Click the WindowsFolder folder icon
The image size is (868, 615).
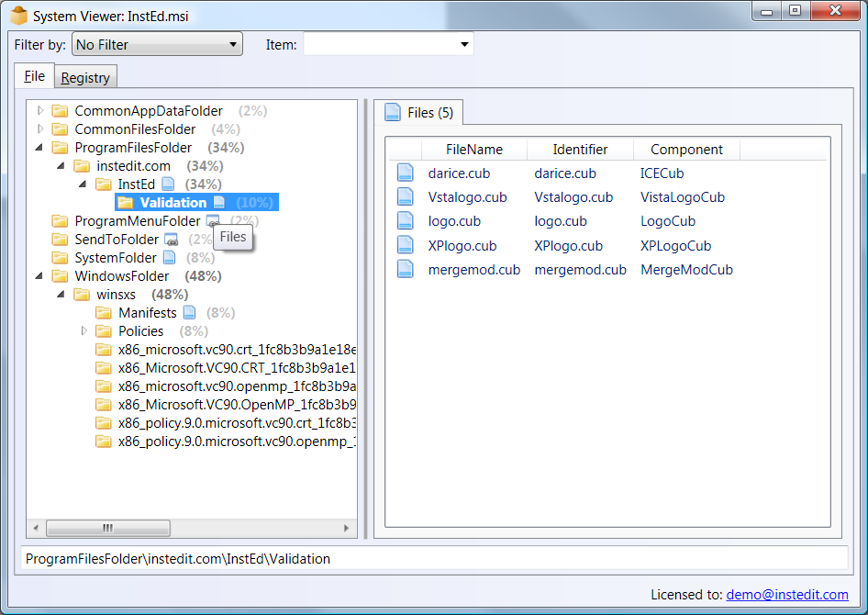click(60, 276)
